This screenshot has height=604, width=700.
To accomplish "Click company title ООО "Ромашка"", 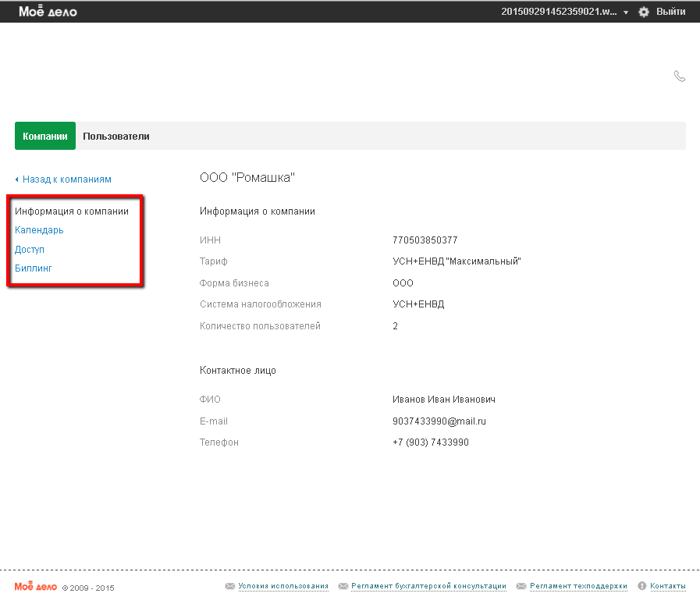I will (247, 178).
